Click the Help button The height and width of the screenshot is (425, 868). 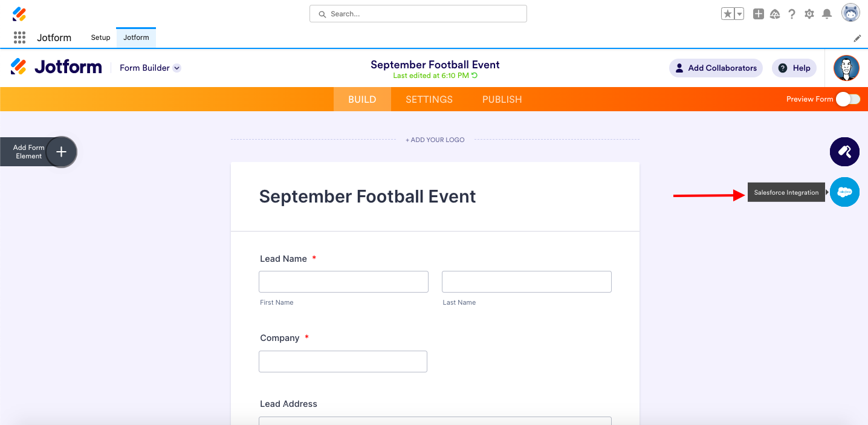click(x=794, y=68)
